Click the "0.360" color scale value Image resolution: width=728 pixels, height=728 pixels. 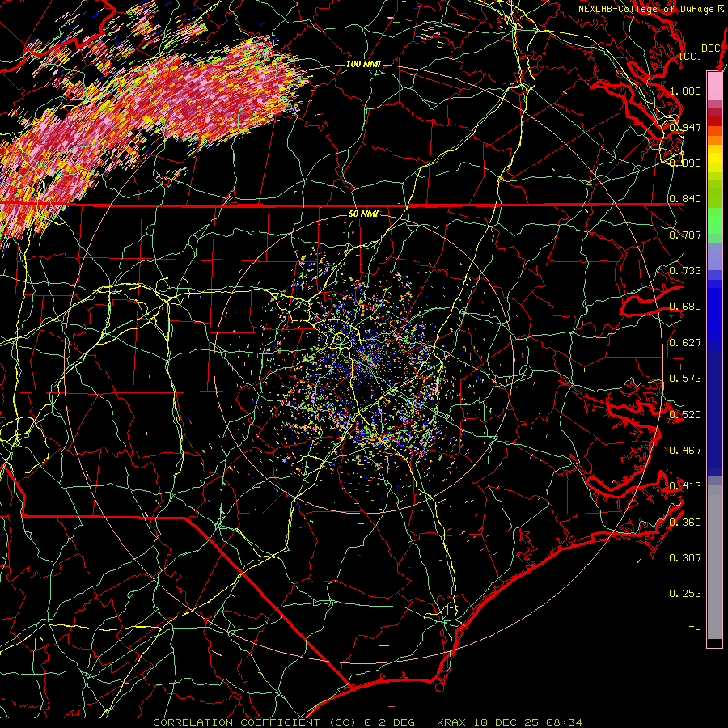[685, 523]
